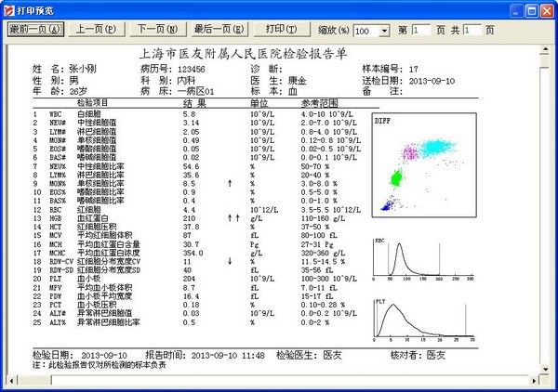Click the up-arrow flag on MON% row

228,185
